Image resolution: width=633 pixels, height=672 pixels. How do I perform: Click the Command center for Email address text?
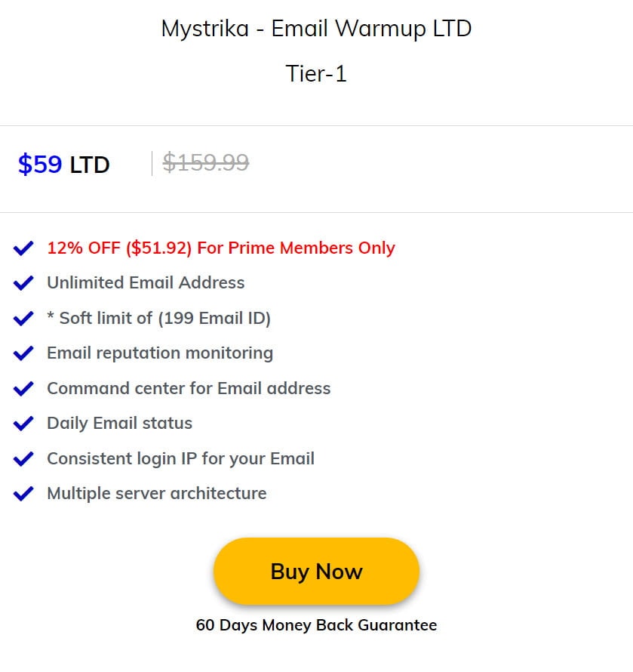(x=189, y=388)
